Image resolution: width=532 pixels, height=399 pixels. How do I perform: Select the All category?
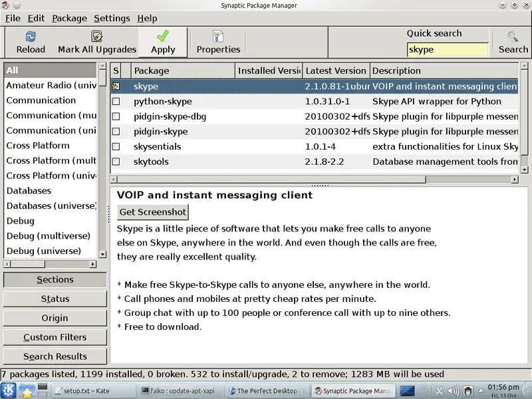[51, 70]
